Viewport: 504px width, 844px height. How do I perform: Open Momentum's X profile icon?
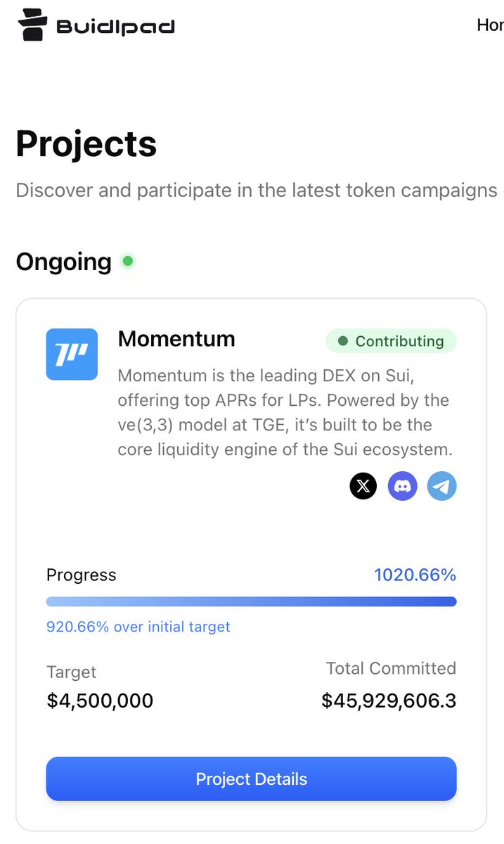363,486
